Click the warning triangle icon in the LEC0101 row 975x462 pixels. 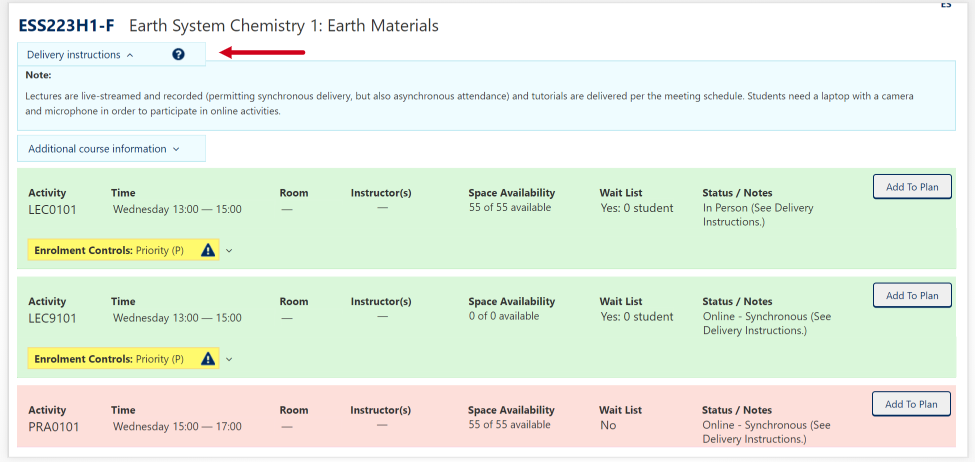208,250
